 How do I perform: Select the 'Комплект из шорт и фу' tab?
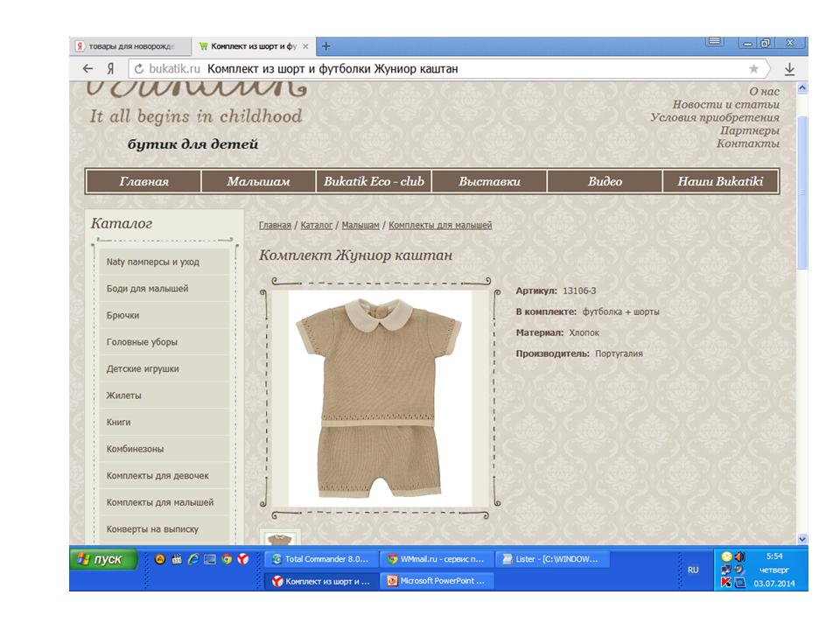click(254, 46)
